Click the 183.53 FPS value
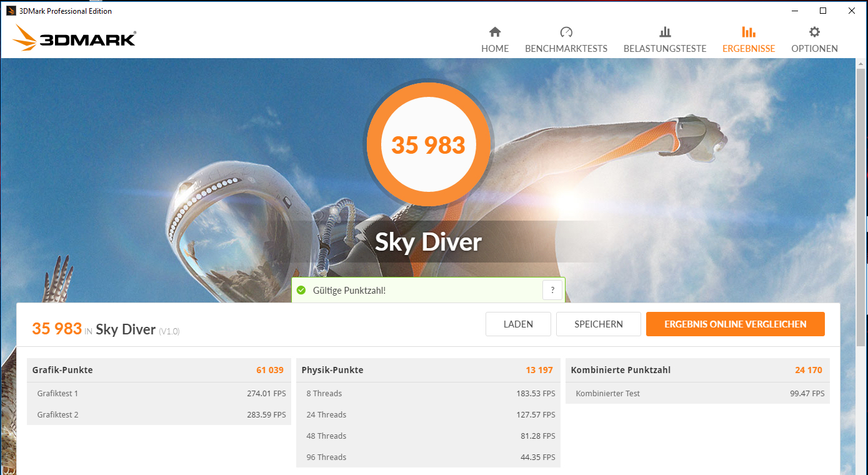This screenshot has width=868, height=475. (x=536, y=394)
